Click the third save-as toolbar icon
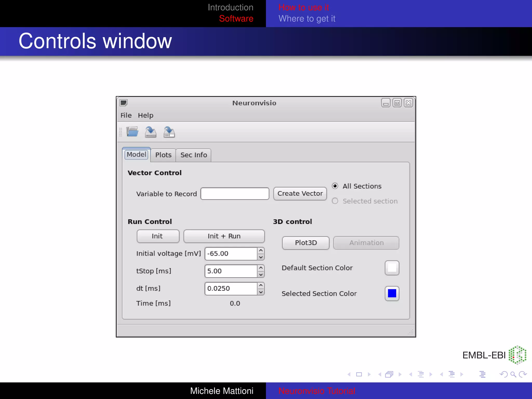Viewport: 532px width, 399px height. click(x=169, y=132)
